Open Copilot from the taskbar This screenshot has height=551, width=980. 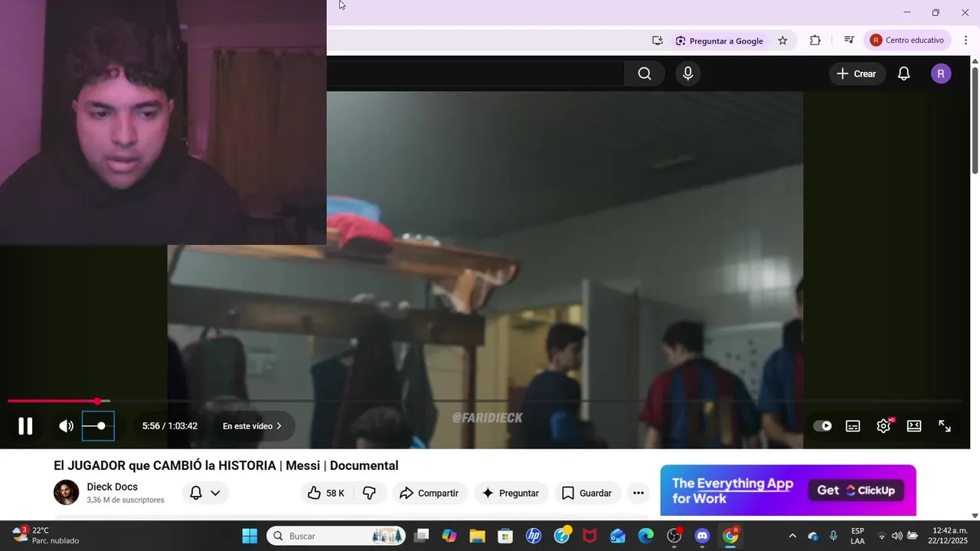pos(449,536)
